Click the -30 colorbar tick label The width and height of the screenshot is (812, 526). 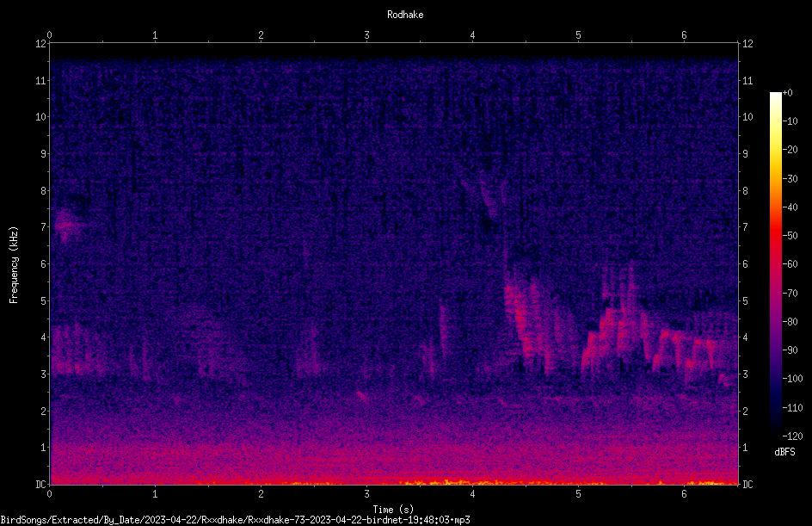pyautogui.click(x=790, y=178)
